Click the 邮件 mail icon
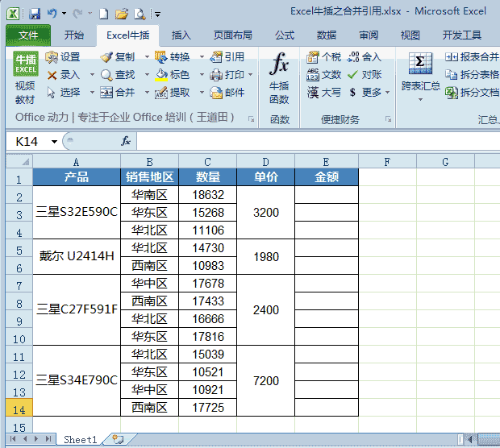This screenshot has height=448, width=500. coord(216,93)
